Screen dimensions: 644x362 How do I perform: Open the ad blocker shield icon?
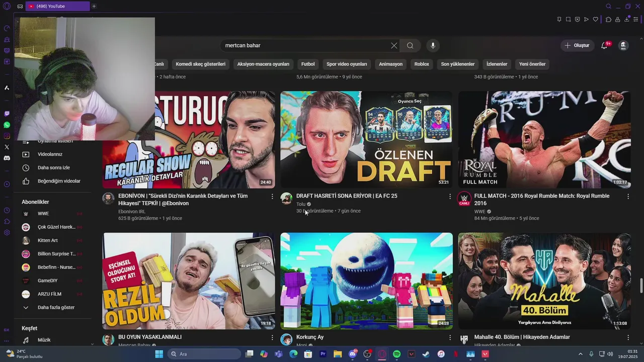[577, 20]
